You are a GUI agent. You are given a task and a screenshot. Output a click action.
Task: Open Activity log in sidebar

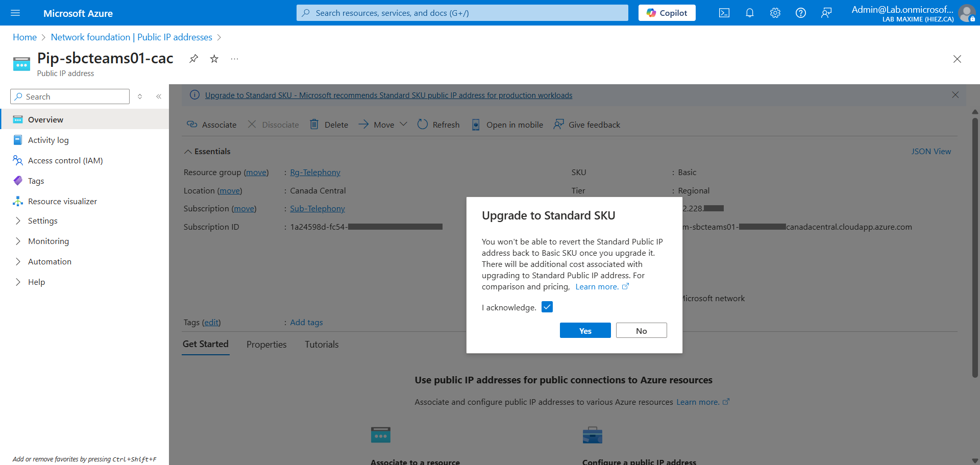click(x=48, y=140)
